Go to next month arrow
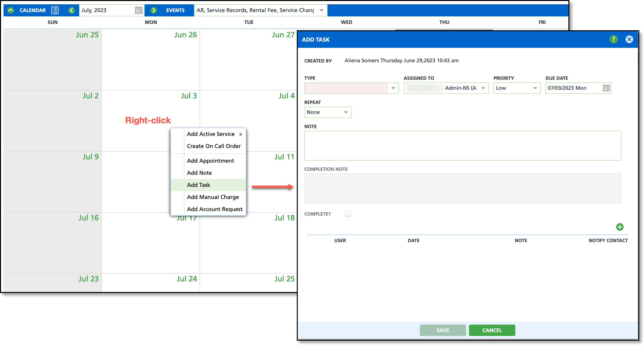The height and width of the screenshot is (349, 644). (153, 10)
